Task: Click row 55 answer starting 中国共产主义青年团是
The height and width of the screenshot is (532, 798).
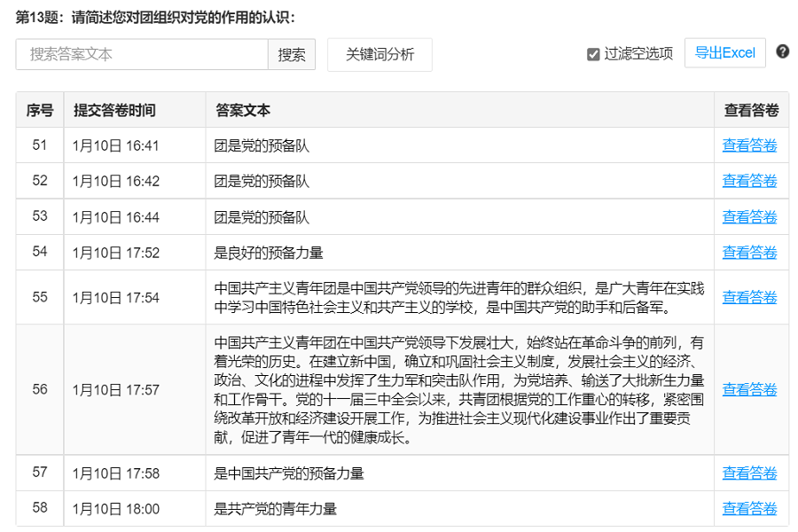Action: pos(459,298)
